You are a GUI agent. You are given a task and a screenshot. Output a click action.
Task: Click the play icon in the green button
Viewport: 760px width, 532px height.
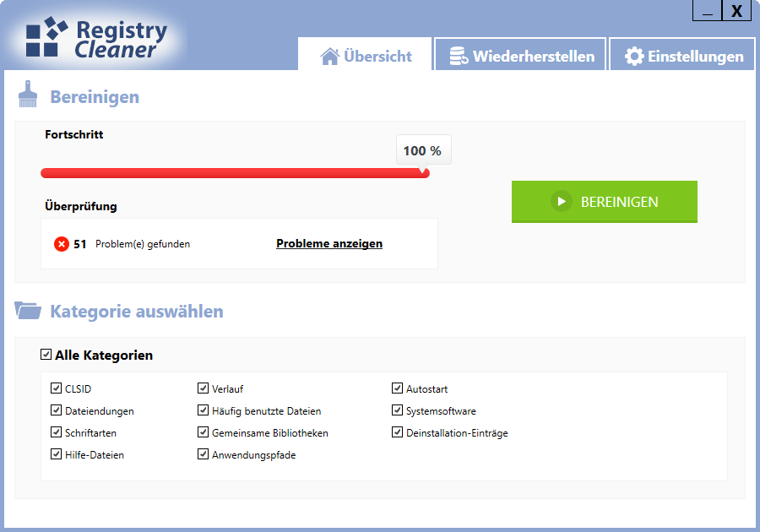561,202
